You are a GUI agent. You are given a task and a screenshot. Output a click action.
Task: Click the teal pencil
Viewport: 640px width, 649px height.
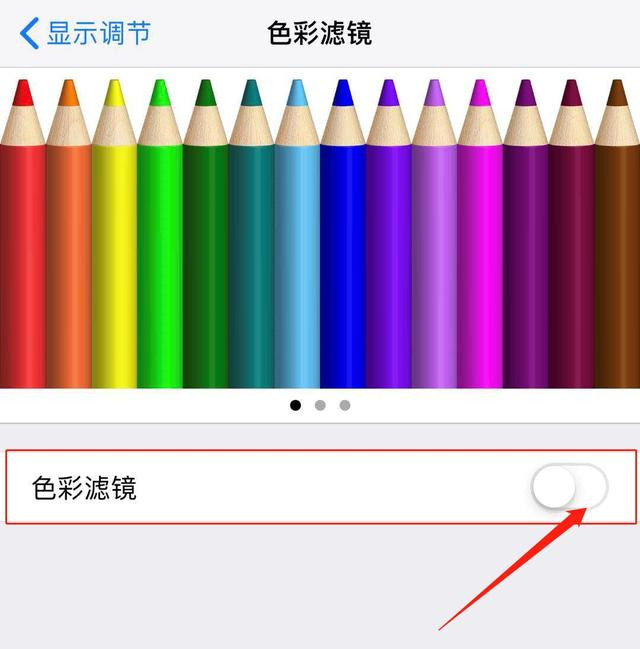(x=251, y=234)
